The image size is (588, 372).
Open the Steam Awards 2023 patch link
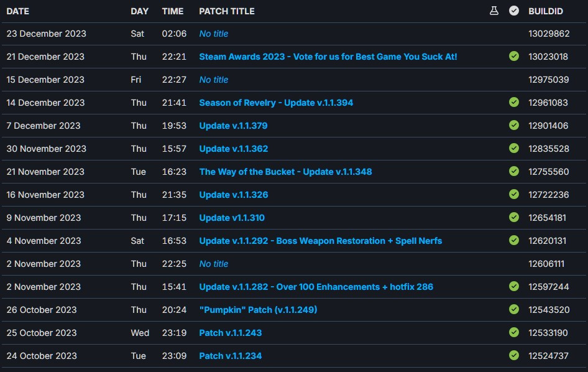[x=328, y=57]
